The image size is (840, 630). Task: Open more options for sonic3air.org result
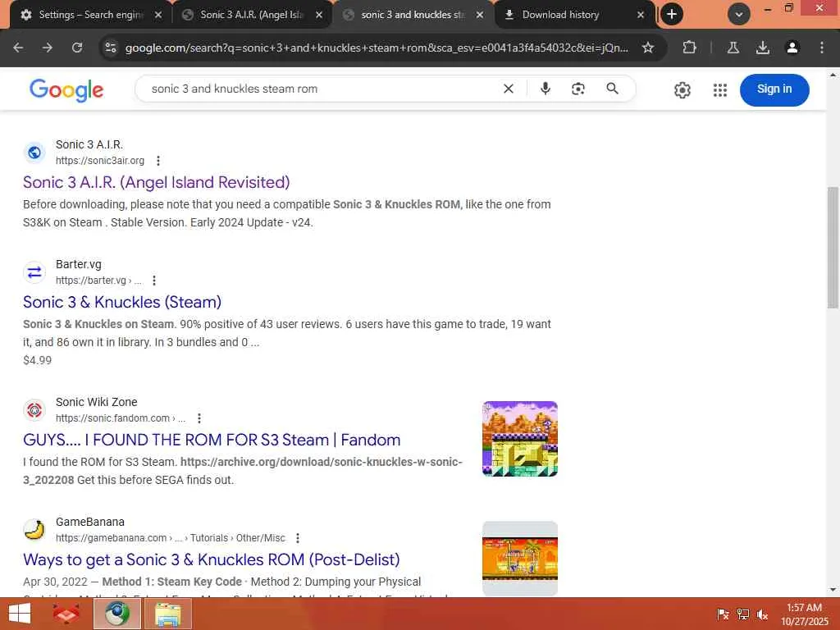pyautogui.click(x=158, y=161)
